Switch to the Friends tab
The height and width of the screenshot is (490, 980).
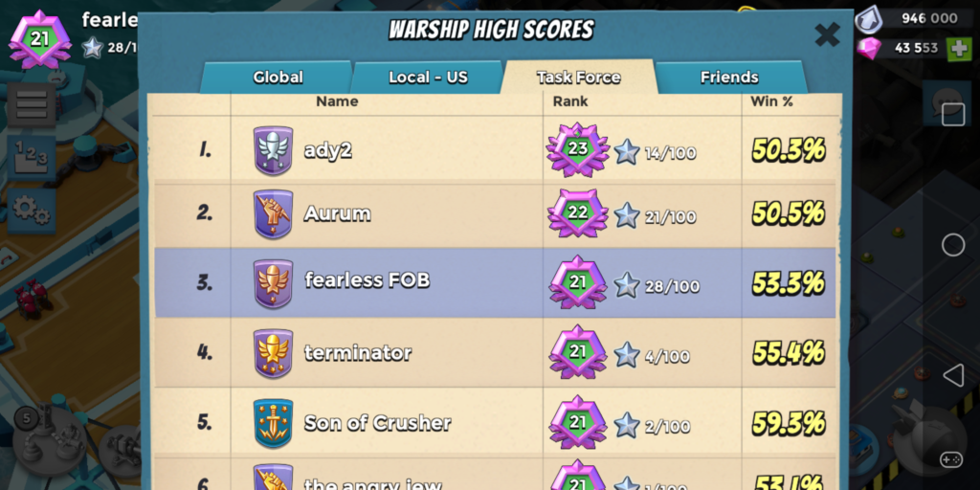[x=729, y=78]
